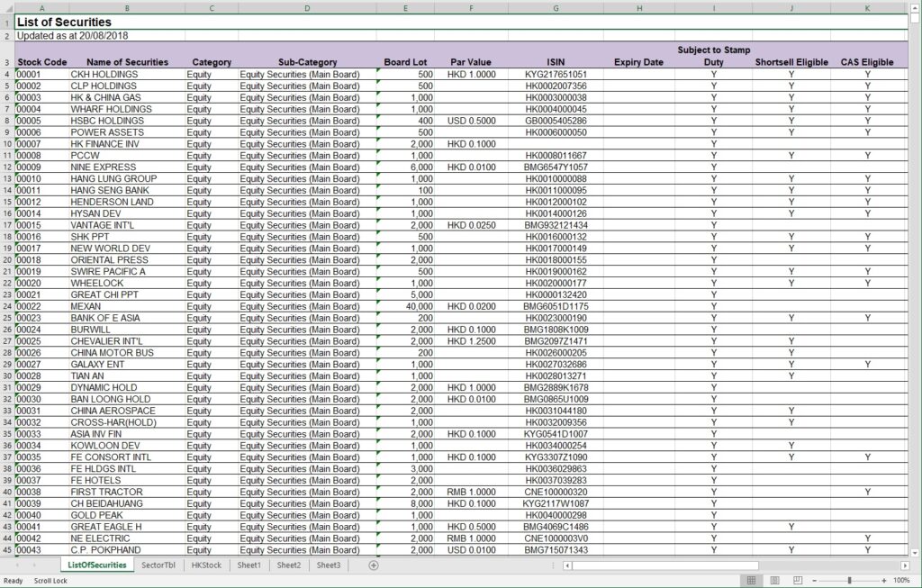
Task: Select row 45 by its row number
Action: 7,550
